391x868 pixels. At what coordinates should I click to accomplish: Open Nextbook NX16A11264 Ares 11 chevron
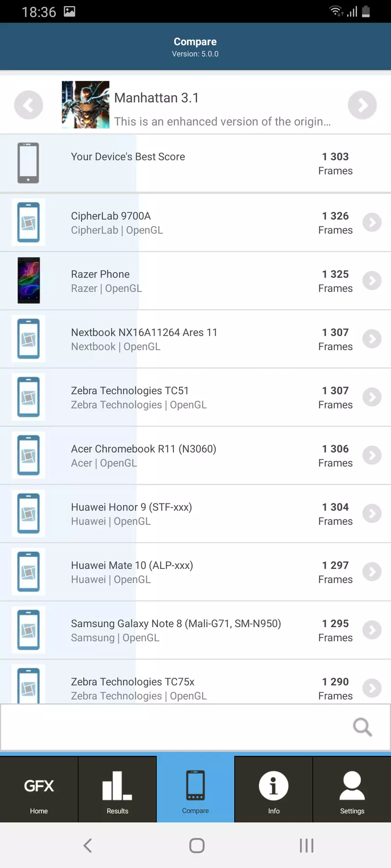372,339
